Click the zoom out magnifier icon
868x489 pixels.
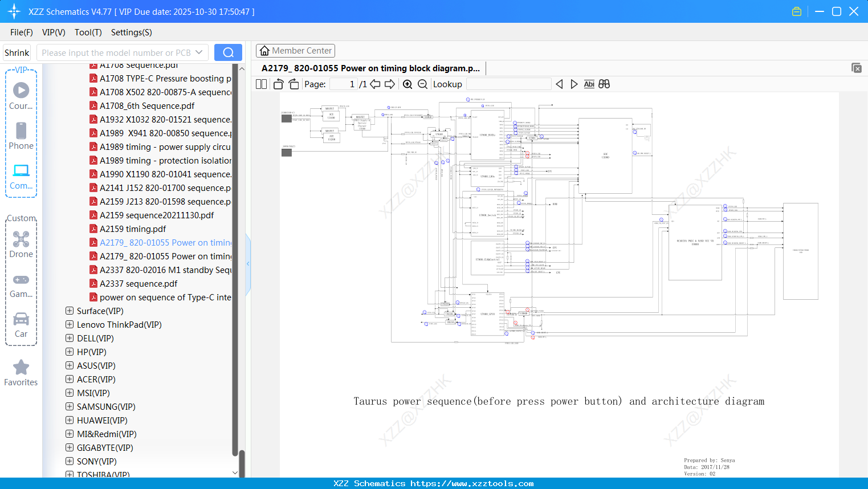click(x=422, y=84)
